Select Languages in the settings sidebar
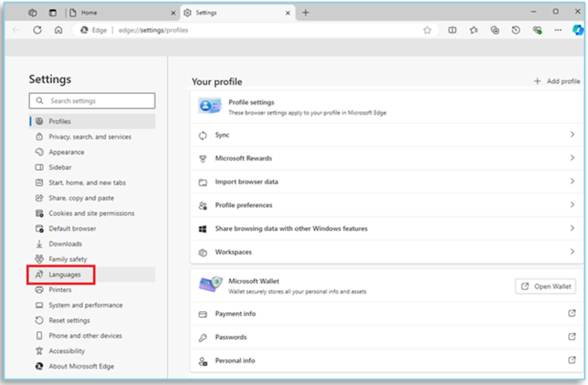The width and height of the screenshot is (588, 385). pos(64,275)
